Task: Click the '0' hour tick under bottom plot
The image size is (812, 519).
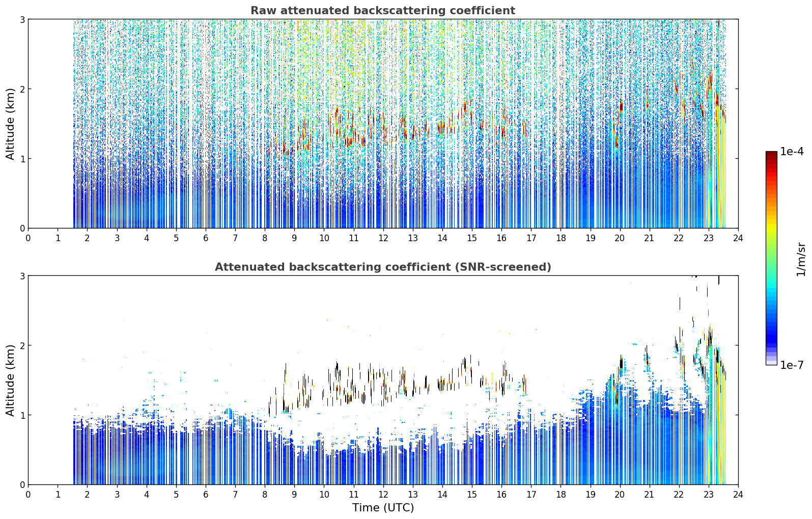Action: 28,495
